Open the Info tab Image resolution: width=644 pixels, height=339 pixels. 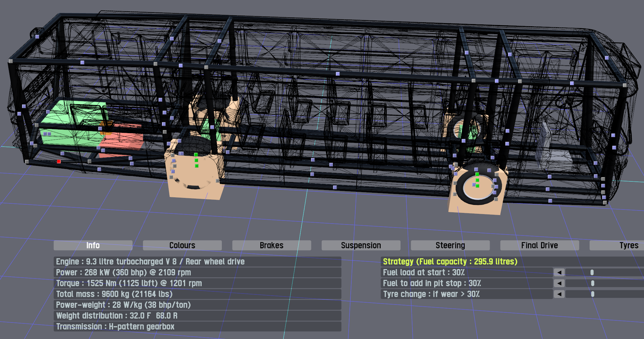[x=93, y=246]
